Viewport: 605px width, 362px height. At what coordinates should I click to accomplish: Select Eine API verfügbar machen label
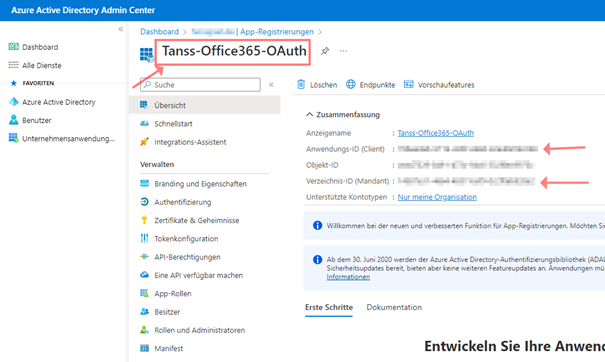pyautogui.click(x=199, y=275)
